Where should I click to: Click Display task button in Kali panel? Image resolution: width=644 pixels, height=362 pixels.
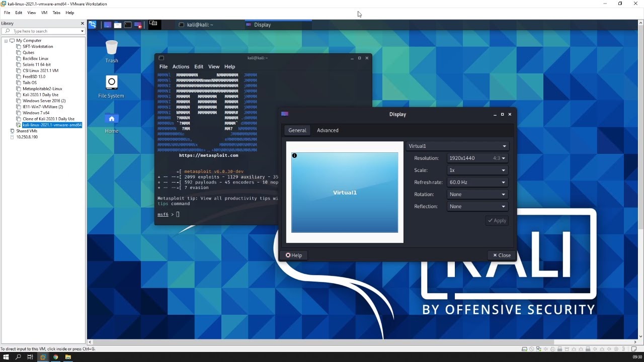(x=278, y=25)
